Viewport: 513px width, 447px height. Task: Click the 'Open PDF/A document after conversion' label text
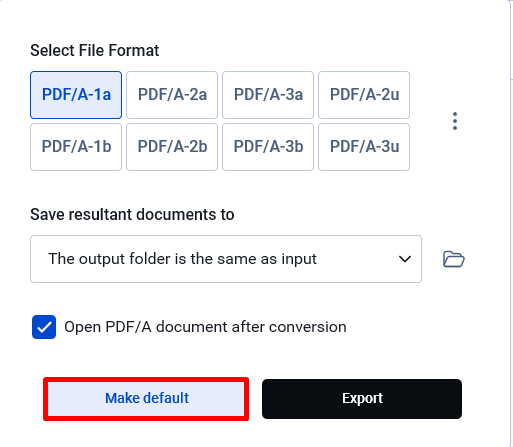tap(205, 327)
